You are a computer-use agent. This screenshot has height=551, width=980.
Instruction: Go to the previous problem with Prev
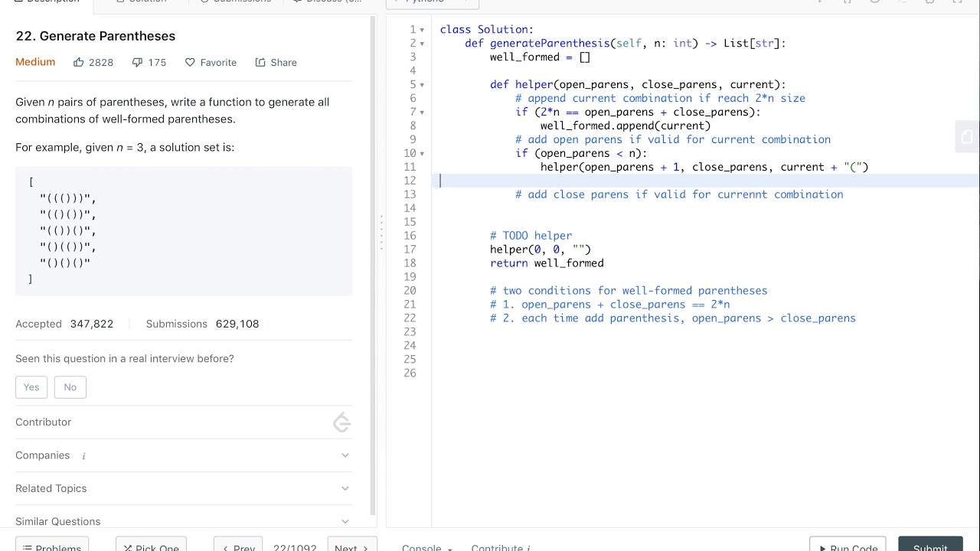238,544
